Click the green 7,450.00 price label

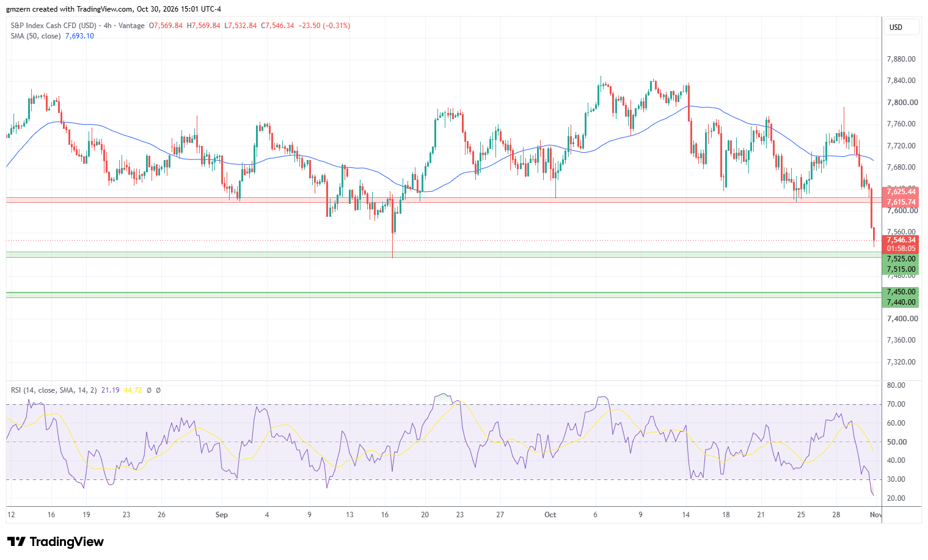click(x=901, y=292)
